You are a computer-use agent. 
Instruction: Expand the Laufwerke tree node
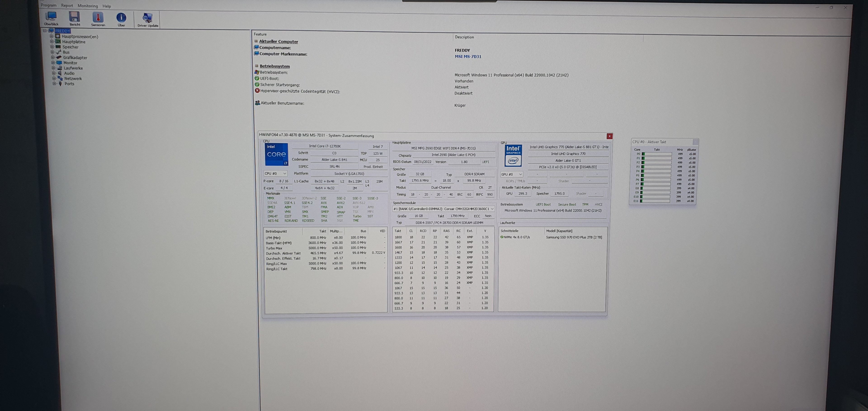click(x=53, y=68)
